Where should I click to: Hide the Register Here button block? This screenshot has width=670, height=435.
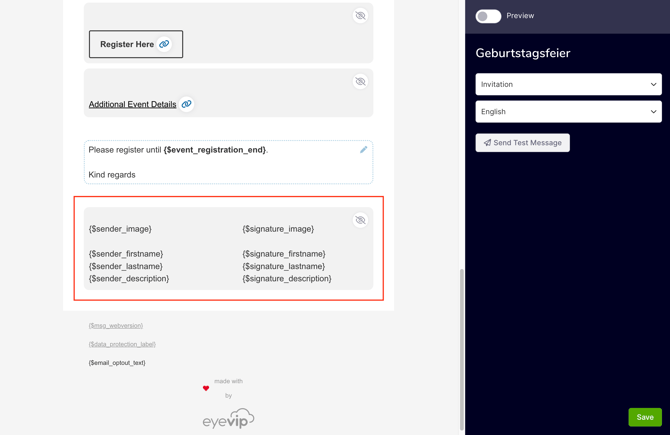point(360,16)
